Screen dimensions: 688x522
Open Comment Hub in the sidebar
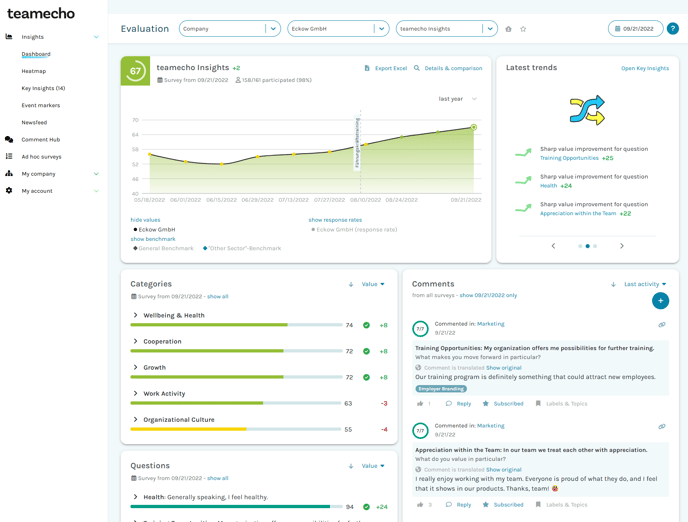[x=41, y=139]
